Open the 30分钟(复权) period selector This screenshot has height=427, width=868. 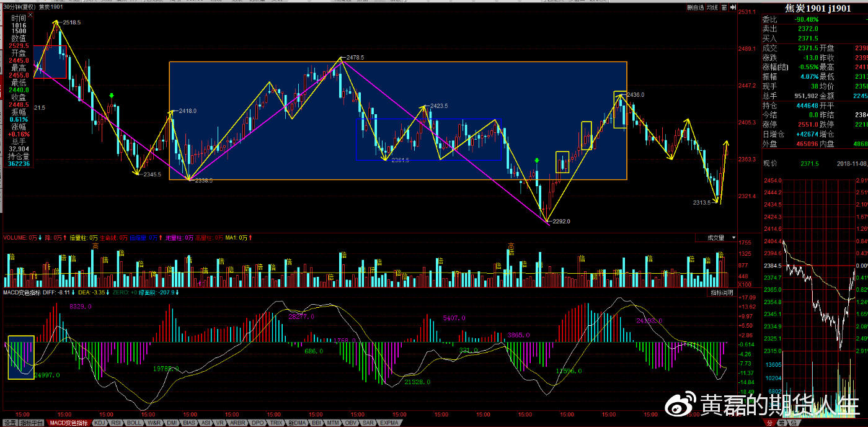point(19,7)
